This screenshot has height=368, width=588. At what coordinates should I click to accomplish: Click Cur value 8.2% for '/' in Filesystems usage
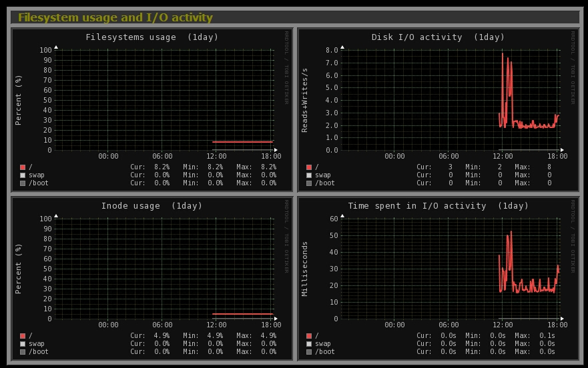click(162, 167)
